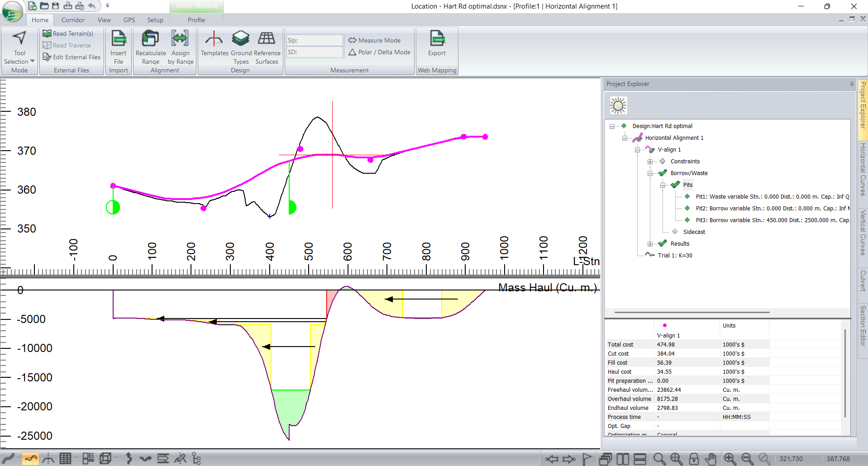The height and width of the screenshot is (466, 868).
Task: Toggle the lock icon in status bar
Action: pyautogui.click(x=694, y=459)
